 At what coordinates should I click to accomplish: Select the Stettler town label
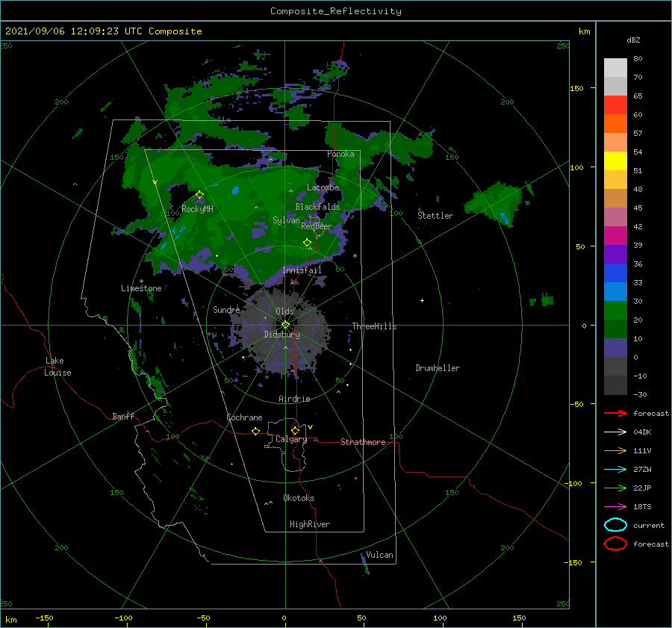435,216
